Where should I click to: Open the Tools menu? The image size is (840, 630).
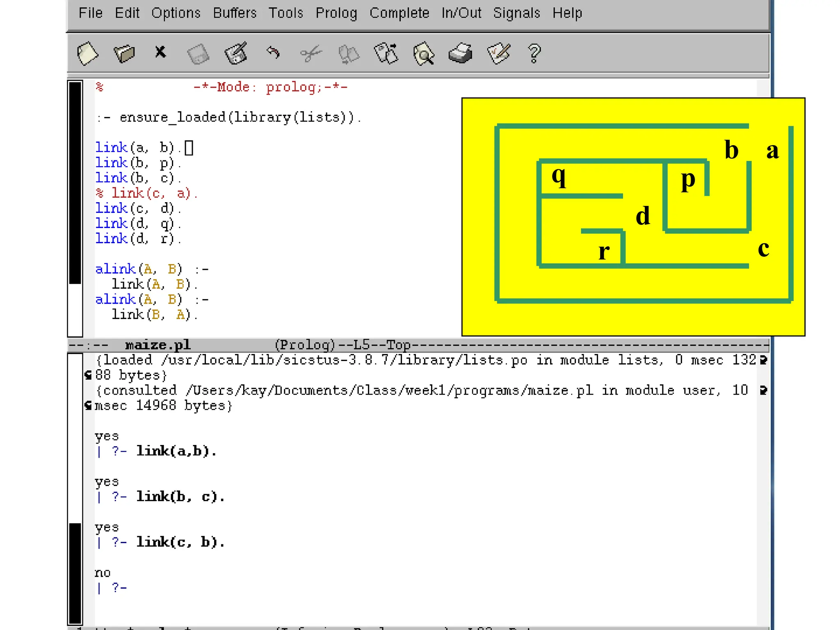(286, 13)
